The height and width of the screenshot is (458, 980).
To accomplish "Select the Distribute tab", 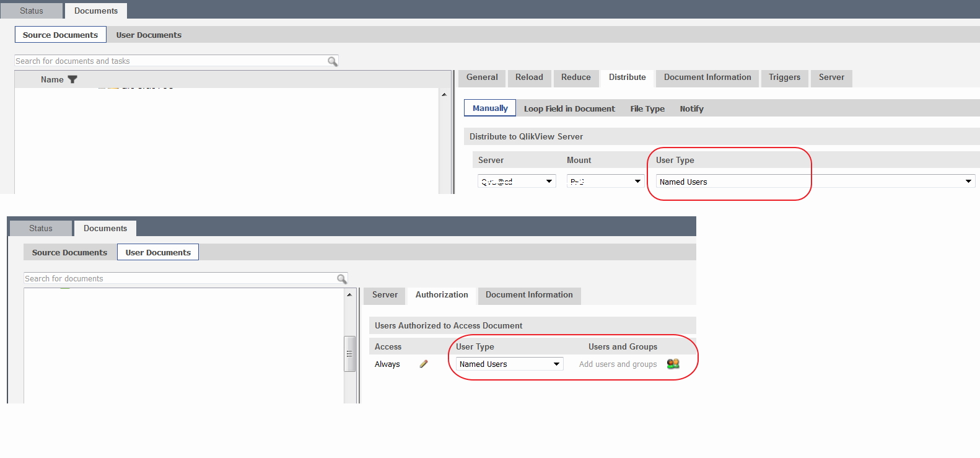I will 628,77.
